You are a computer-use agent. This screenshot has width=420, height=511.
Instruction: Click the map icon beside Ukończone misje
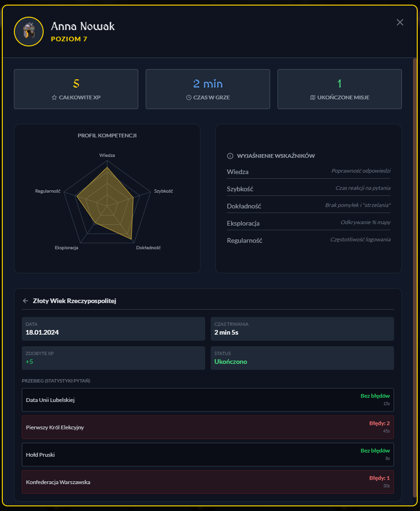312,98
